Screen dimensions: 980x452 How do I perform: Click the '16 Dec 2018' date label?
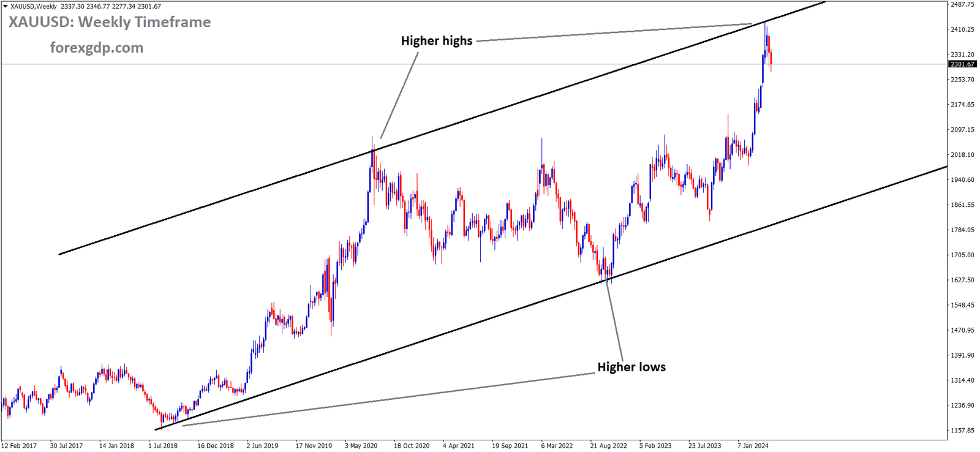pyautogui.click(x=216, y=446)
